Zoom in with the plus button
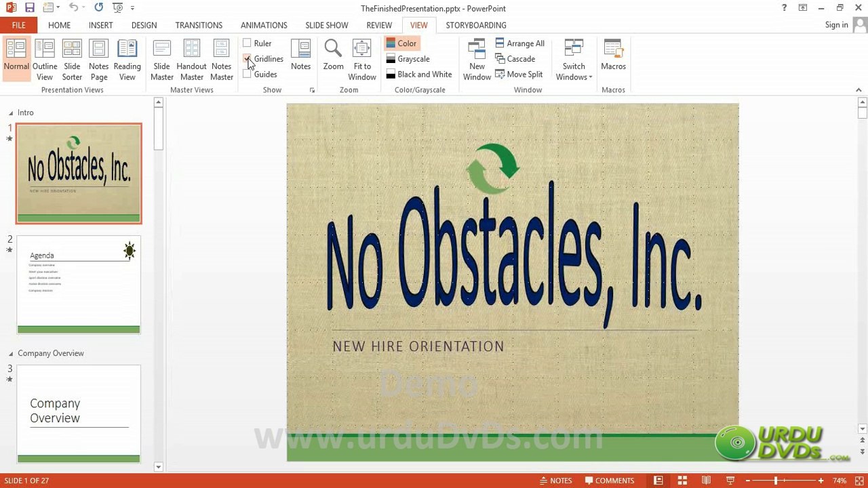 pyautogui.click(x=821, y=481)
